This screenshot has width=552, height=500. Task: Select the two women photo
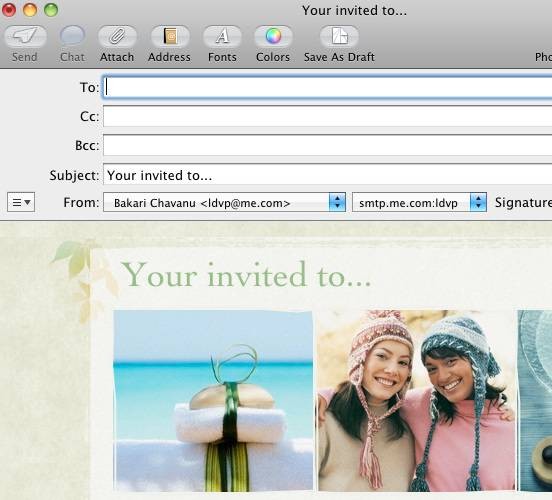[416, 401]
